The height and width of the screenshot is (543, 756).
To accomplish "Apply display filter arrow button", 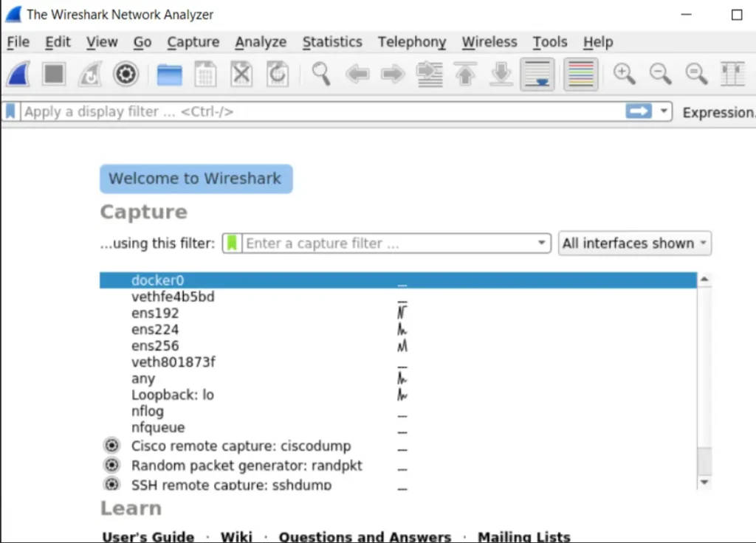I will pos(639,111).
